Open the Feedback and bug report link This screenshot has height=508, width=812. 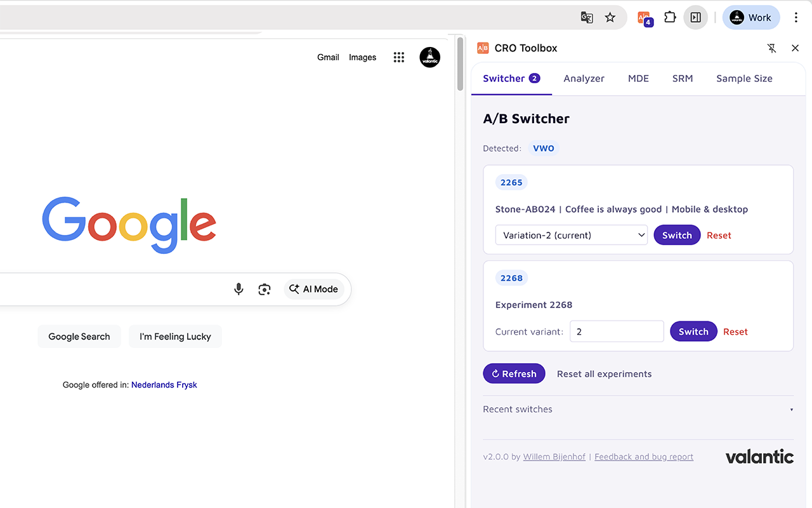644,457
